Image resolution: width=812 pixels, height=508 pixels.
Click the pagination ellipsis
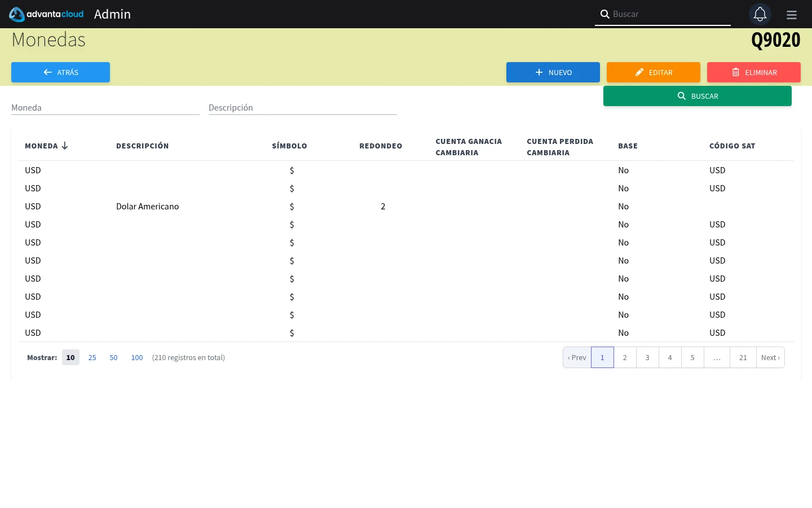pyautogui.click(x=717, y=357)
